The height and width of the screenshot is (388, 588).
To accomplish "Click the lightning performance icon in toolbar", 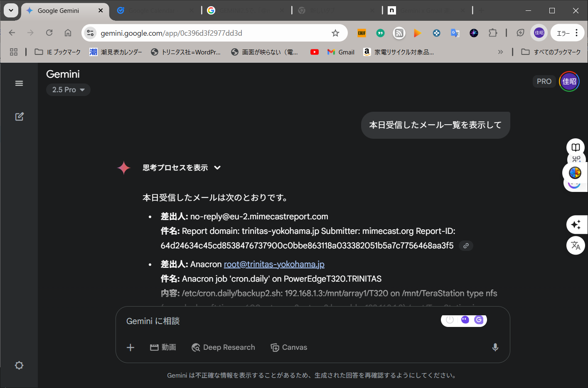I will (520, 33).
